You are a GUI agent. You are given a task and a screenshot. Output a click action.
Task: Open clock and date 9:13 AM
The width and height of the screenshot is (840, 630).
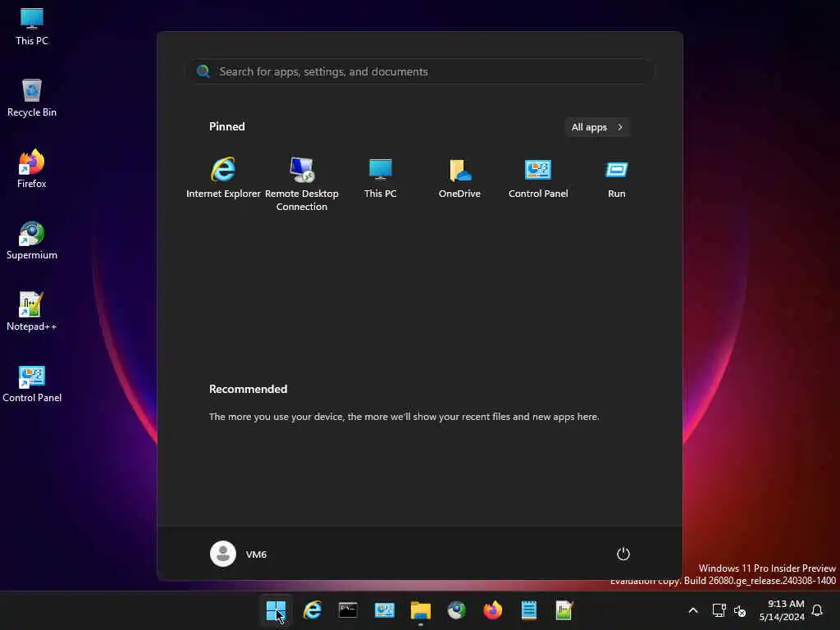click(x=782, y=610)
